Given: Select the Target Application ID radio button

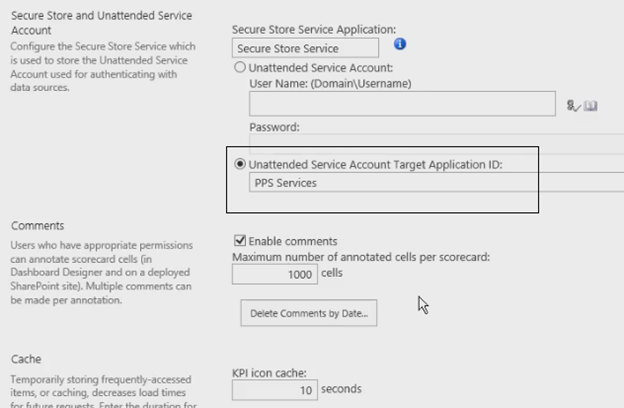Looking at the screenshot, I should (x=240, y=164).
